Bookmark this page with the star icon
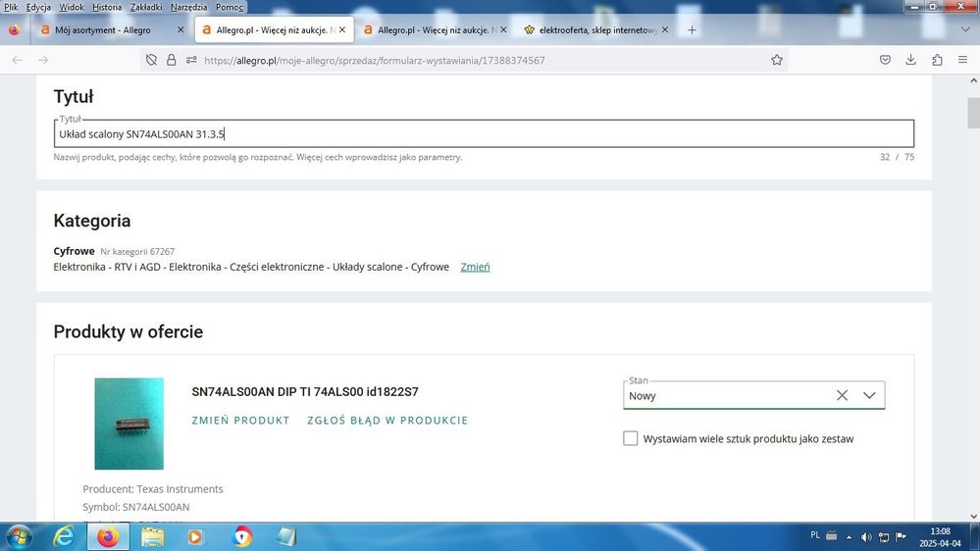 click(x=777, y=60)
